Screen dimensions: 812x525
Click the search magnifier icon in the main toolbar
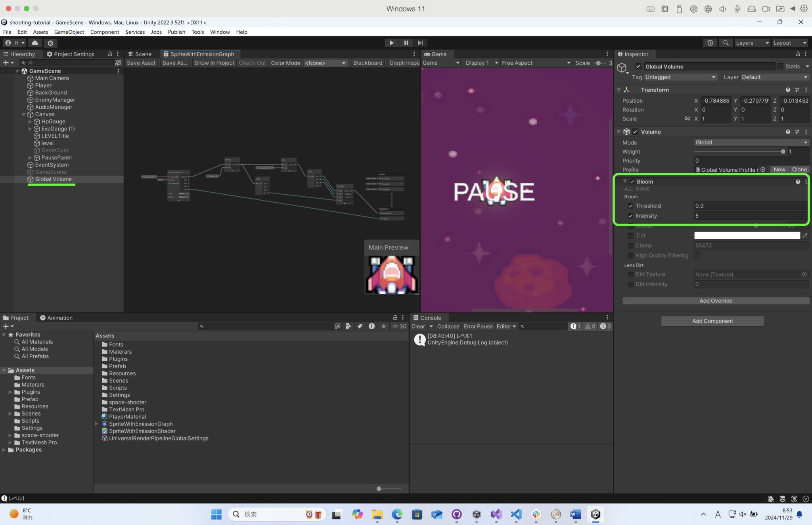[x=726, y=43]
